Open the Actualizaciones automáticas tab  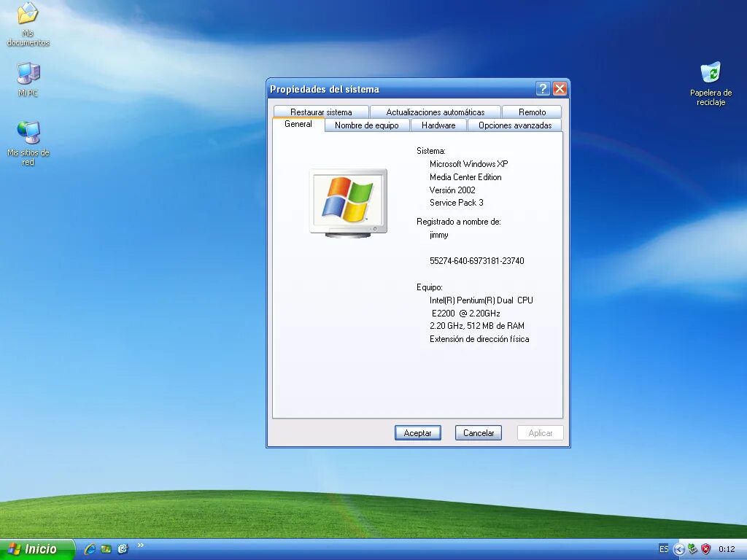coord(436,112)
